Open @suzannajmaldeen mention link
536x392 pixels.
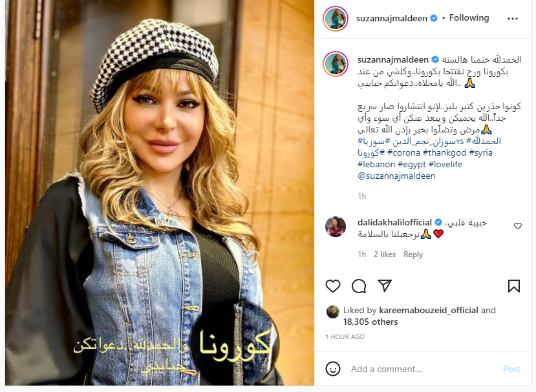[396, 176]
